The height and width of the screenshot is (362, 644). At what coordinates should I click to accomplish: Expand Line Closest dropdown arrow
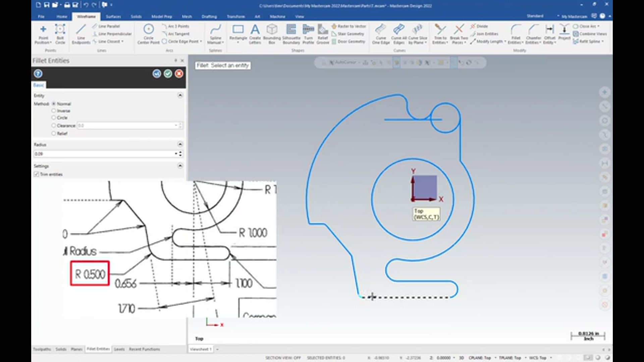[x=122, y=42]
